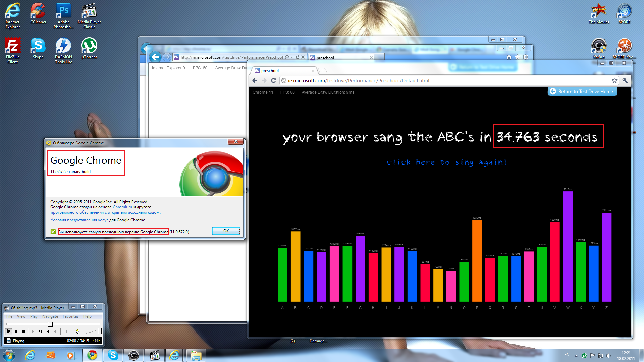
Task: Open the Internet Explorer address bar dropdown
Action: click(x=292, y=57)
